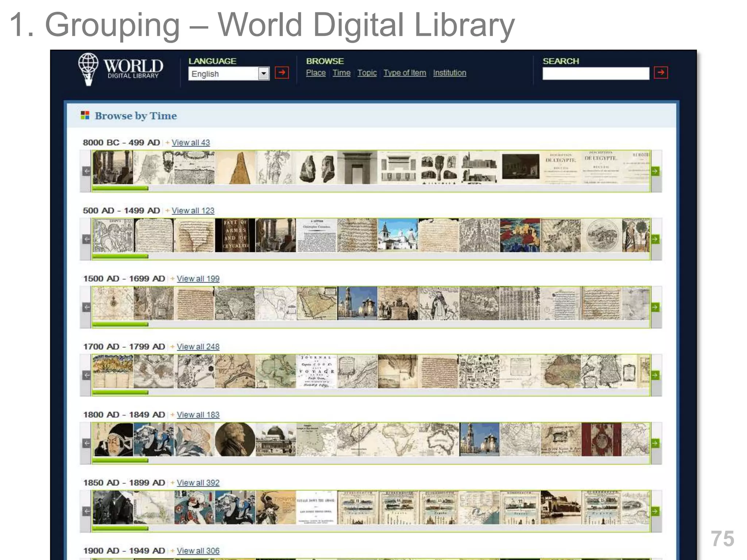Open the Africa map thumbnail in 1700 AD row
The image size is (747, 560).
561,372
